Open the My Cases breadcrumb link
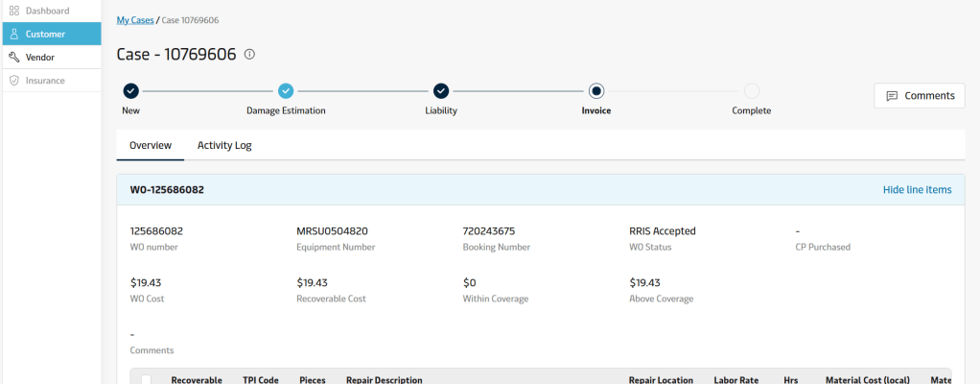 (x=135, y=19)
